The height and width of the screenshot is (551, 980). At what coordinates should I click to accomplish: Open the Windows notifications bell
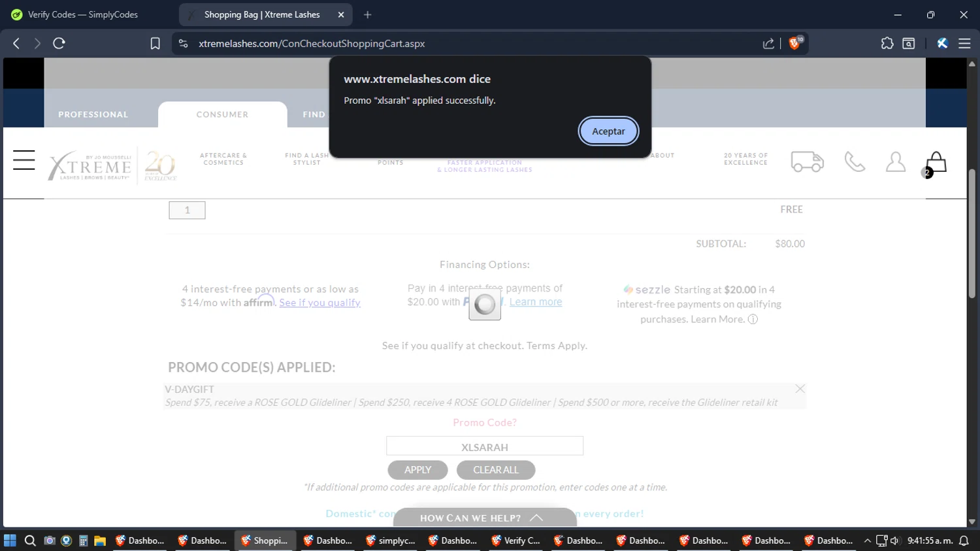click(964, 541)
